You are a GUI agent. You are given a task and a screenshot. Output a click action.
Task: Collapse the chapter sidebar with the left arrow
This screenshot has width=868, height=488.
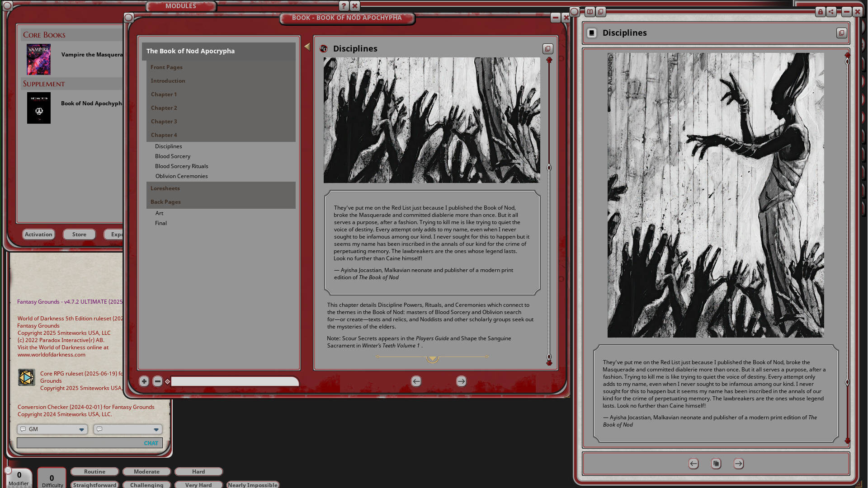pyautogui.click(x=307, y=47)
